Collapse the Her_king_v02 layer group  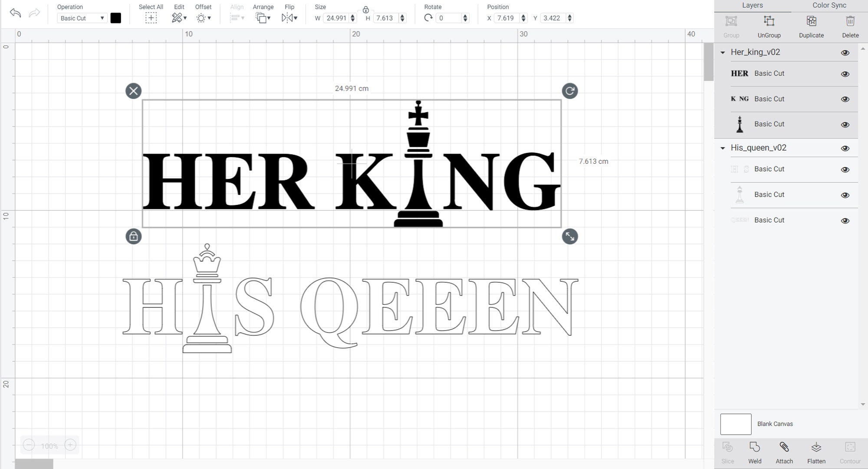tap(722, 52)
